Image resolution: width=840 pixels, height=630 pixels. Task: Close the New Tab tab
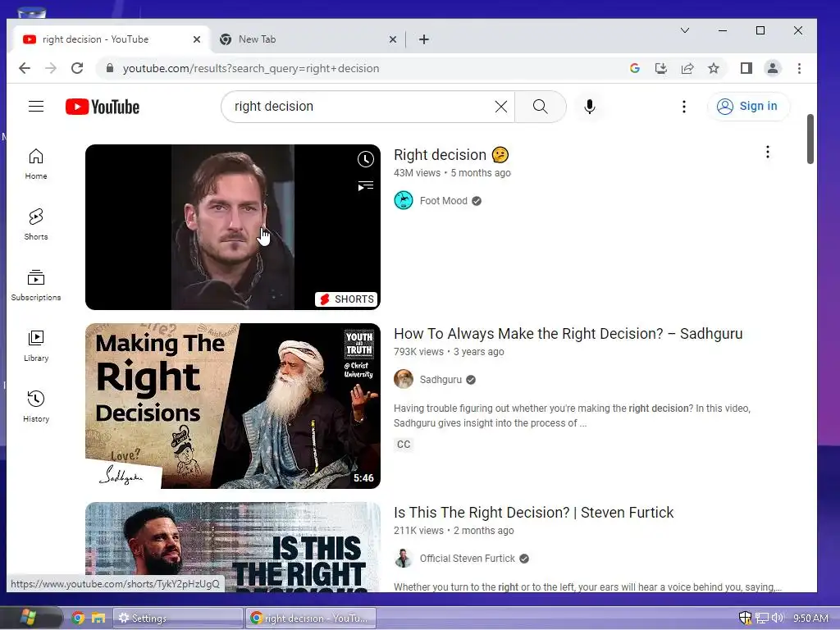393,39
